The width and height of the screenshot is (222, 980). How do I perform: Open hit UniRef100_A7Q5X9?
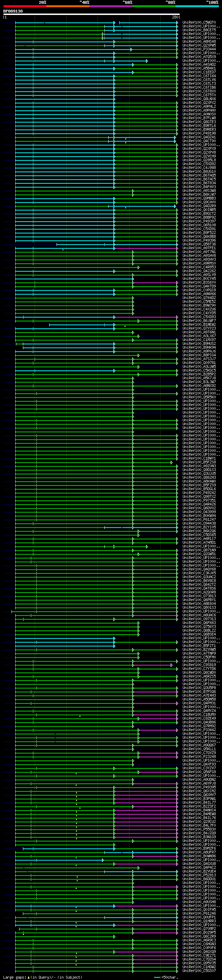pos(199,57)
